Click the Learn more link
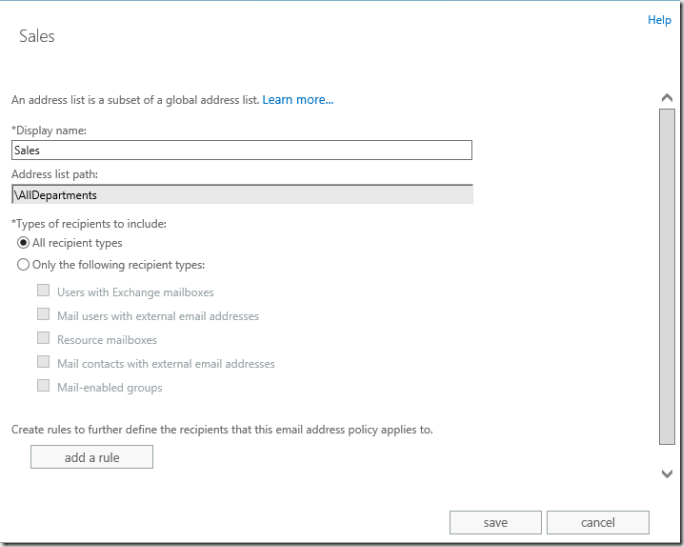This screenshot has height=547, width=684. click(297, 100)
